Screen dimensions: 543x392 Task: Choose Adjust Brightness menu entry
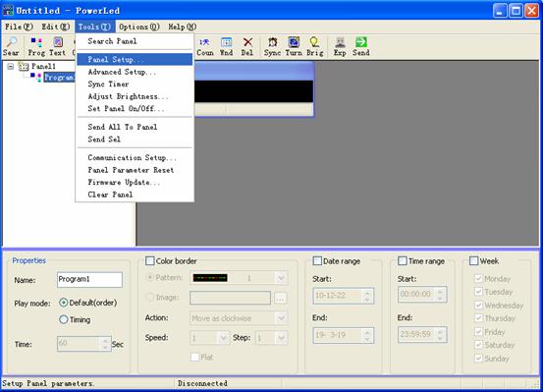point(135,96)
